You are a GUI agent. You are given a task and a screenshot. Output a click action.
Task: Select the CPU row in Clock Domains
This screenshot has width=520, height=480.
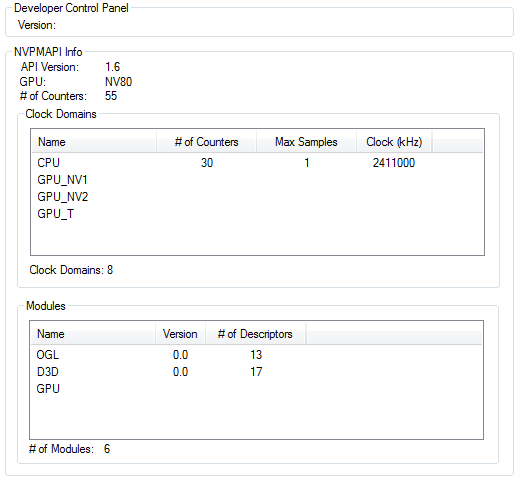coord(257,163)
